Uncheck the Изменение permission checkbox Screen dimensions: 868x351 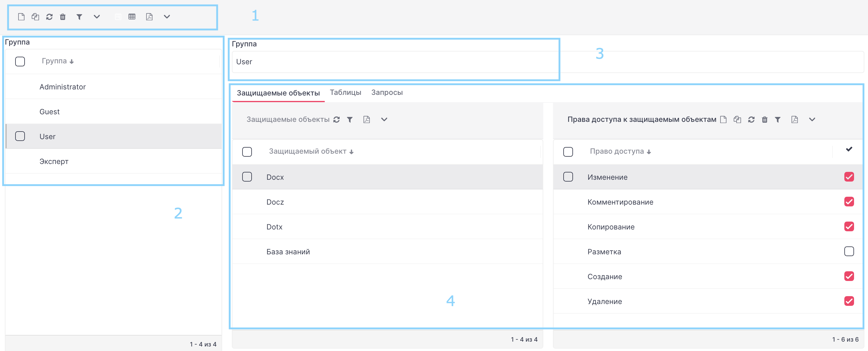(849, 177)
